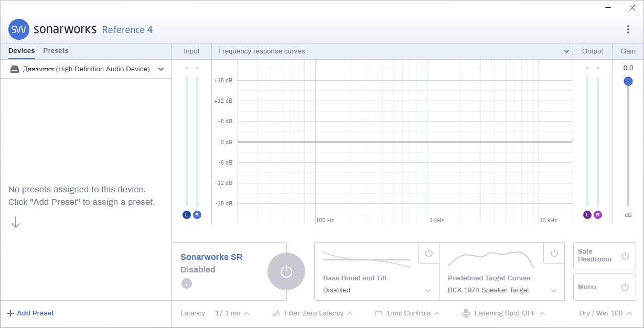Click the down arrow under the no presets message
This screenshot has width=644, height=328.
click(x=16, y=223)
